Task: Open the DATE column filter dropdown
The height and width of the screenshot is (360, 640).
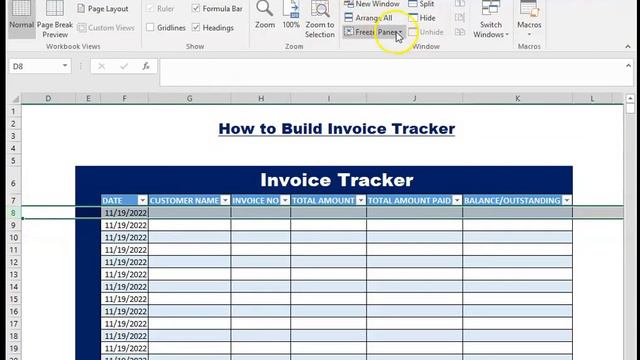Action: (142, 200)
